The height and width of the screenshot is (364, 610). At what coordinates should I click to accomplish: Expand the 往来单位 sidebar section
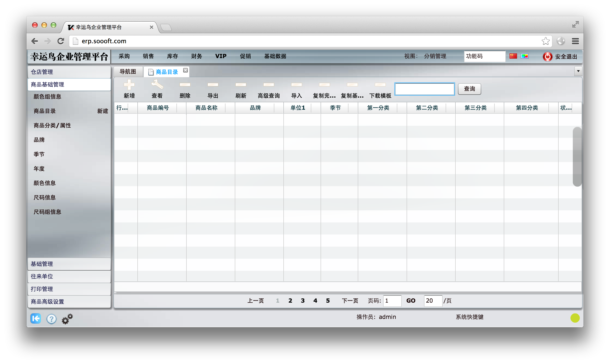point(69,276)
